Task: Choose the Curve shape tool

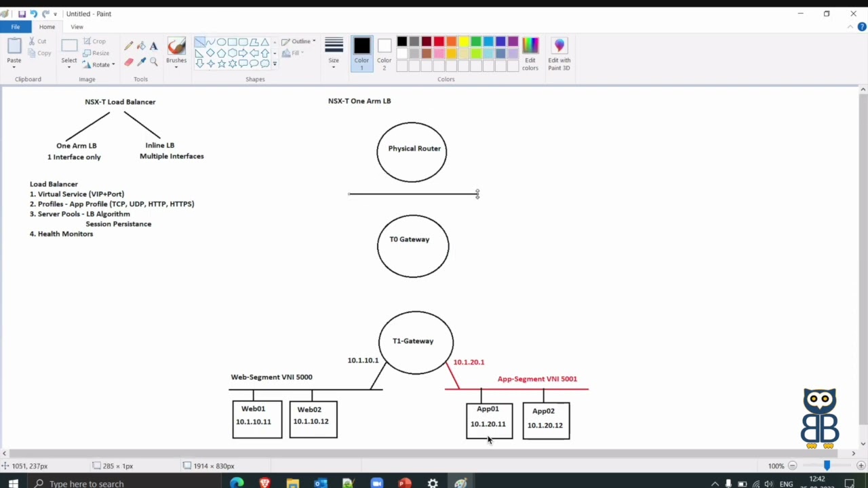Action: (x=210, y=42)
